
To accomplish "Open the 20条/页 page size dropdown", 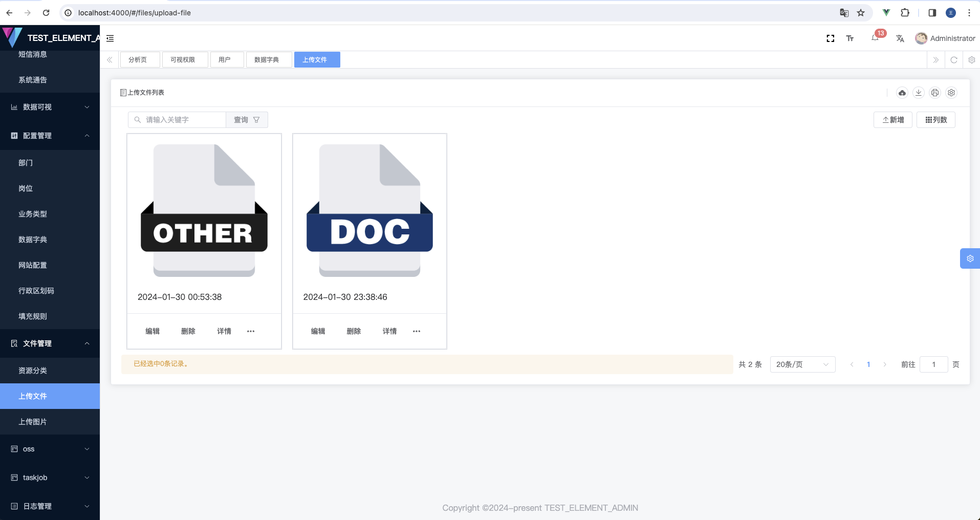I will [802, 364].
